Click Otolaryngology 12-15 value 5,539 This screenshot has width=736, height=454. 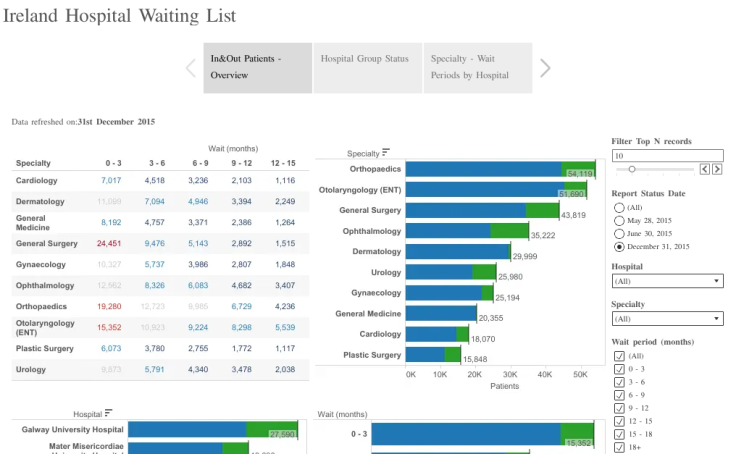tap(285, 327)
